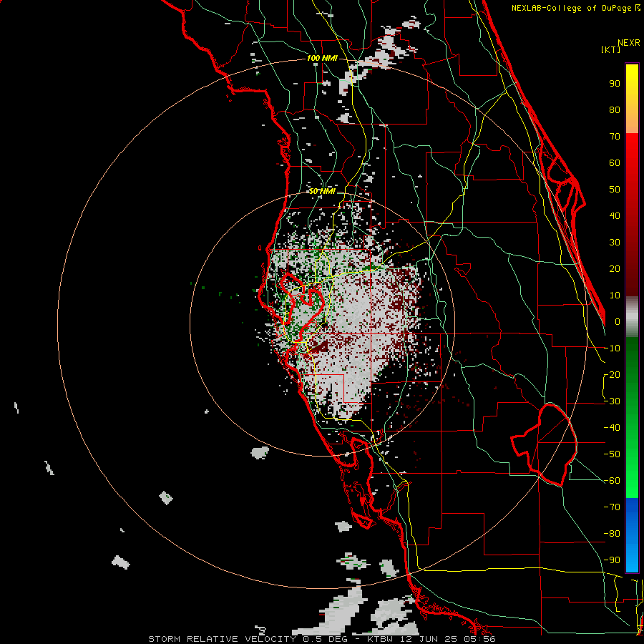Click the NEXR label above the color bar

point(629,43)
